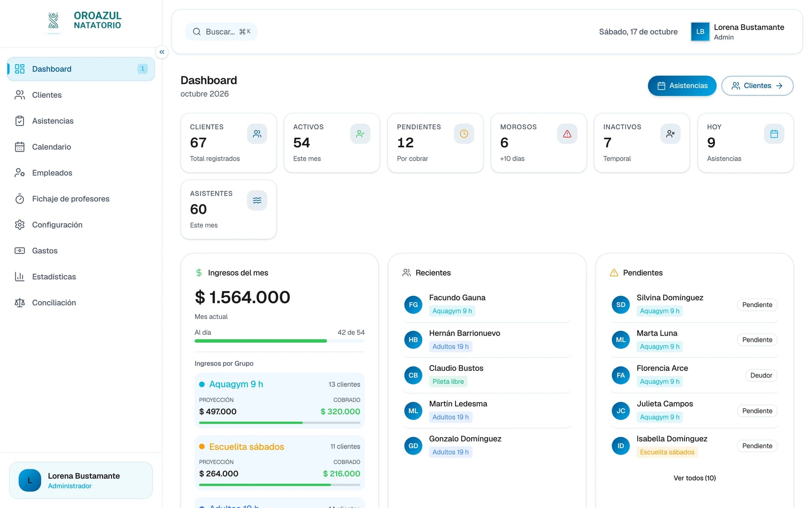Click the Configuración gear icon in sidebar
This screenshot has width=812, height=508.
20,225
